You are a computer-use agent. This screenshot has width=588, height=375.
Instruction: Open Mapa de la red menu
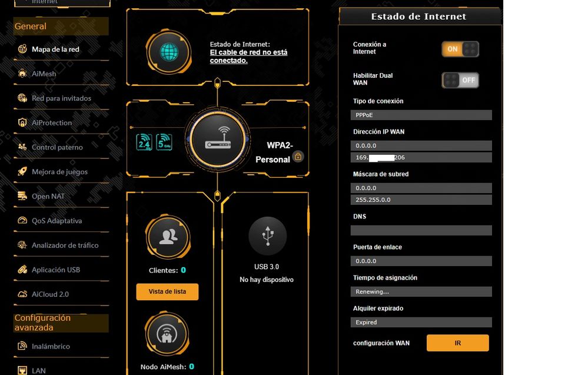(55, 49)
